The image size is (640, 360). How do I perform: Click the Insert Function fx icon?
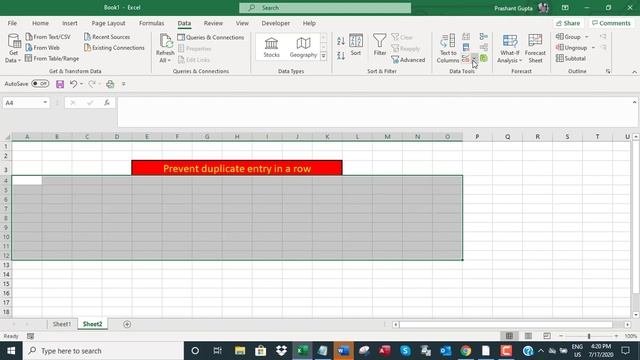(107, 103)
